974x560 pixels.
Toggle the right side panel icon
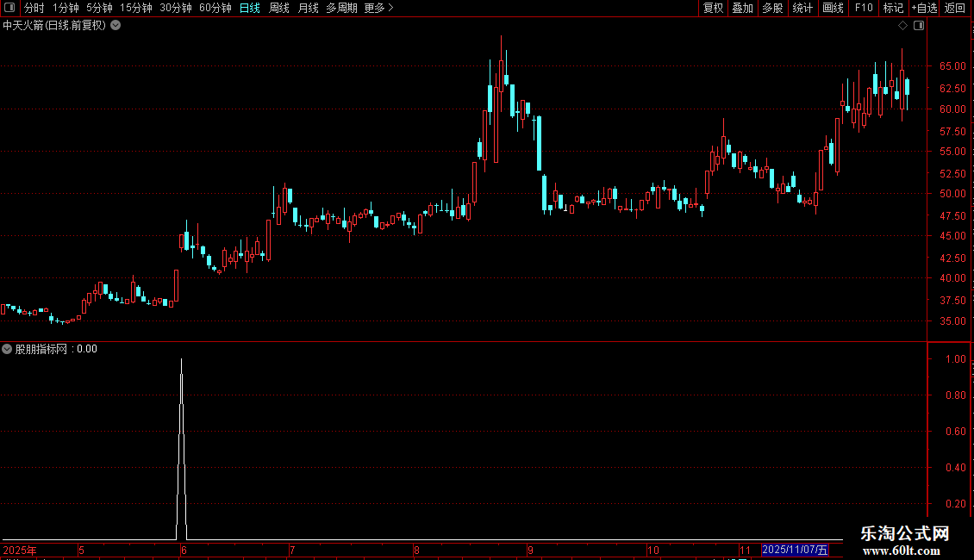919,26
